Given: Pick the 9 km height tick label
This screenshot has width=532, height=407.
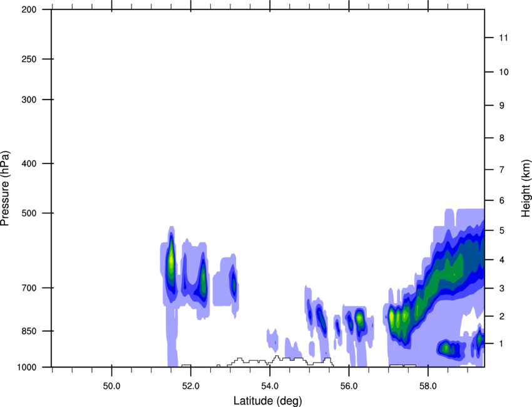Looking at the screenshot, I should coord(502,106).
